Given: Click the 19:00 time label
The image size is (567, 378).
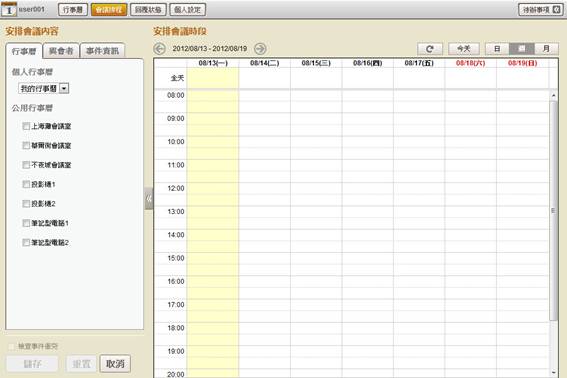Looking at the screenshot, I should pos(176,351).
